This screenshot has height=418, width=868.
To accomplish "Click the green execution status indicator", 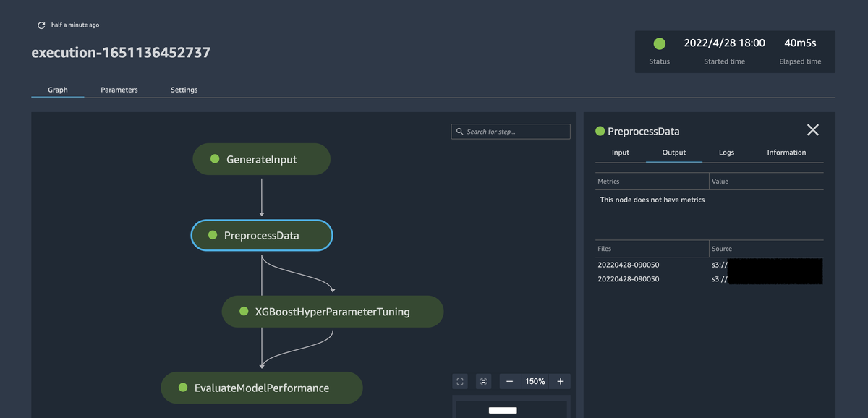I will click(x=659, y=44).
